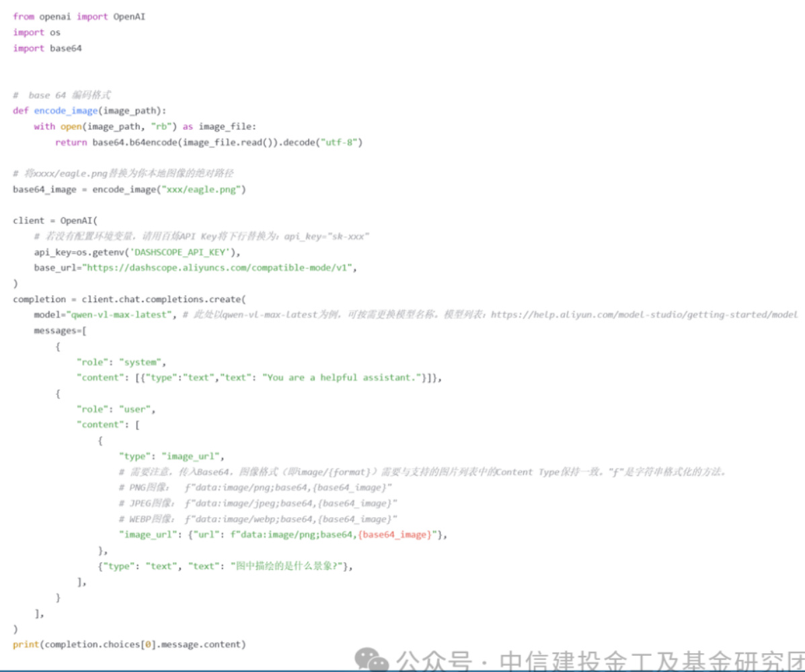805x672 pixels.
Task: Click the dashscope.aliyuncs.com base URL string
Action: 219,268
